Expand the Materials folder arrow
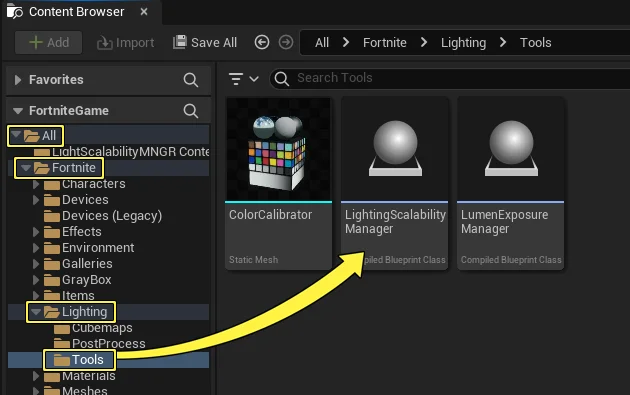This screenshot has width=630, height=395. (x=36, y=376)
